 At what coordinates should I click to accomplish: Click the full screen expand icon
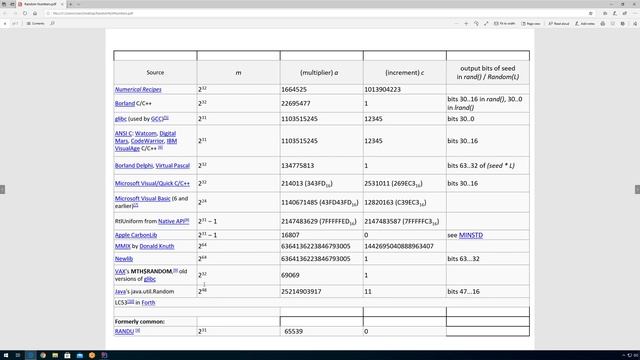486,24
